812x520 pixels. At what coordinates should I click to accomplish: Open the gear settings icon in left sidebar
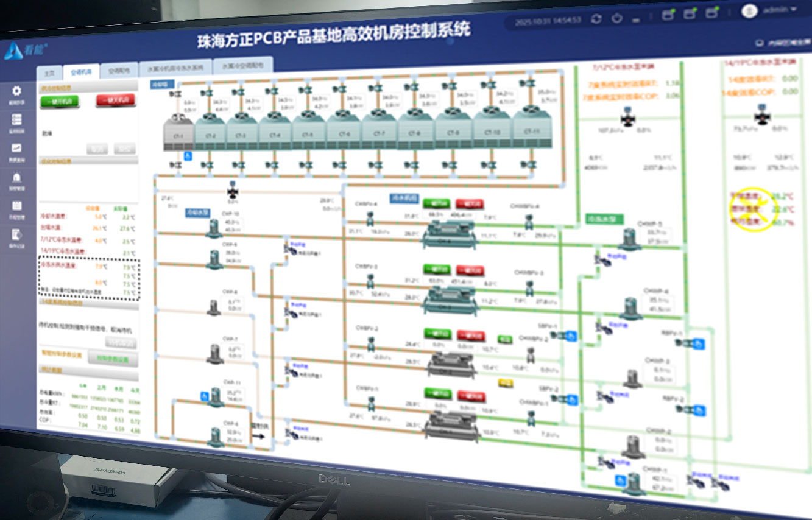pyautogui.click(x=16, y=91)
